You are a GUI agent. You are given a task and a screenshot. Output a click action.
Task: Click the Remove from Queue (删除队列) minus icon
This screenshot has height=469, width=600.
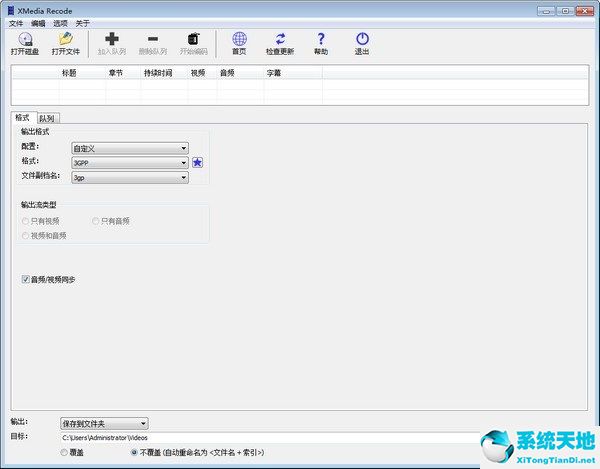(x=153, y=39)
